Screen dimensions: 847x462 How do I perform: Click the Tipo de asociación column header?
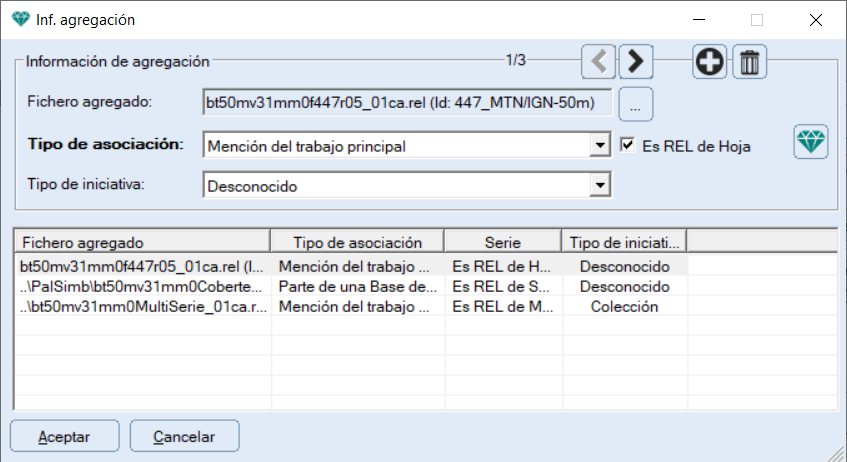(357, 242)
